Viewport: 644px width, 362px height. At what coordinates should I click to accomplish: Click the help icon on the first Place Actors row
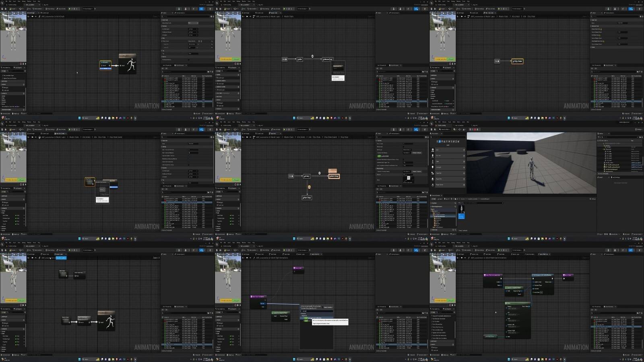464,150
